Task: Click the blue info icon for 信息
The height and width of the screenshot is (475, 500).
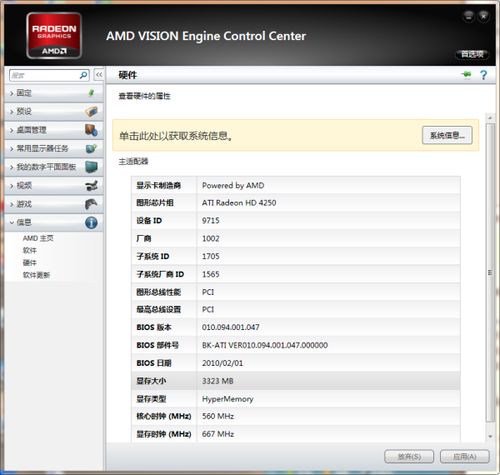Action: pyautogui.click(x=91, y=222)
